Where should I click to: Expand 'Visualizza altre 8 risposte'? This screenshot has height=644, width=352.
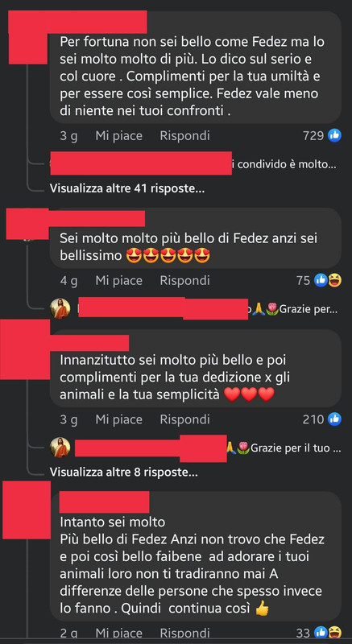[123, 473]
